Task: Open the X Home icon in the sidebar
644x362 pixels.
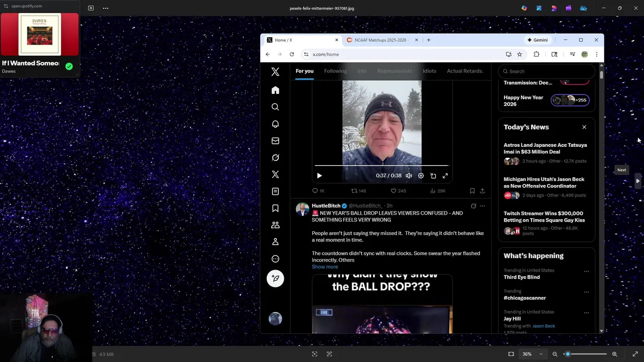Action: pyautogui.click(x=275, y=90)
